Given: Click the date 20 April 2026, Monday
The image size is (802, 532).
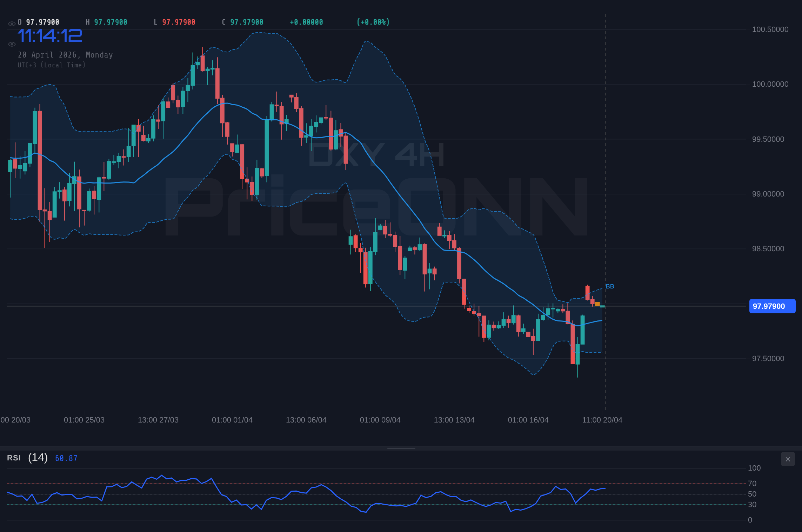Looking at the screenshot, I should click(x=65, y=55).
